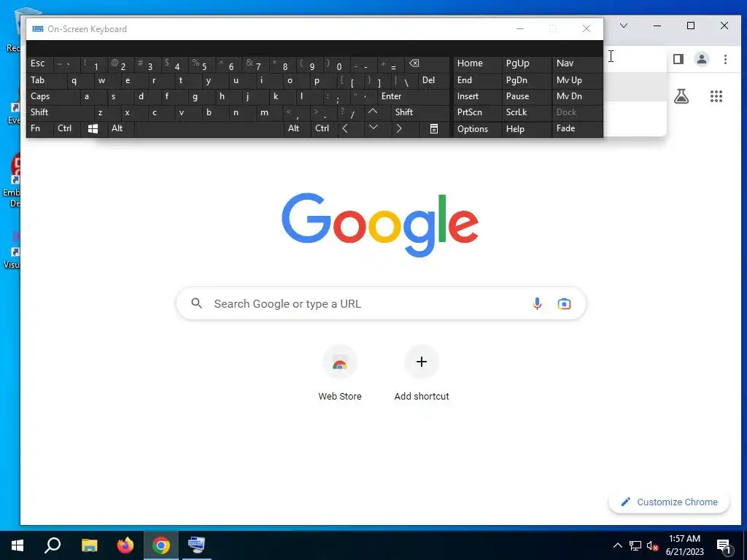The width and height of the screenshot is (747, 560).
Task: Launch Firefox from the taskbar
Action: pos(125,545)
